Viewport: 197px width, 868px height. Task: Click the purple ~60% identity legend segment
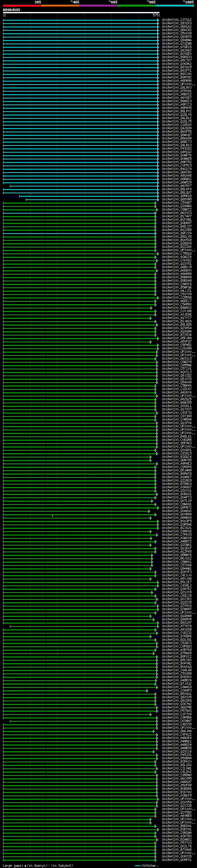point(98,6)
